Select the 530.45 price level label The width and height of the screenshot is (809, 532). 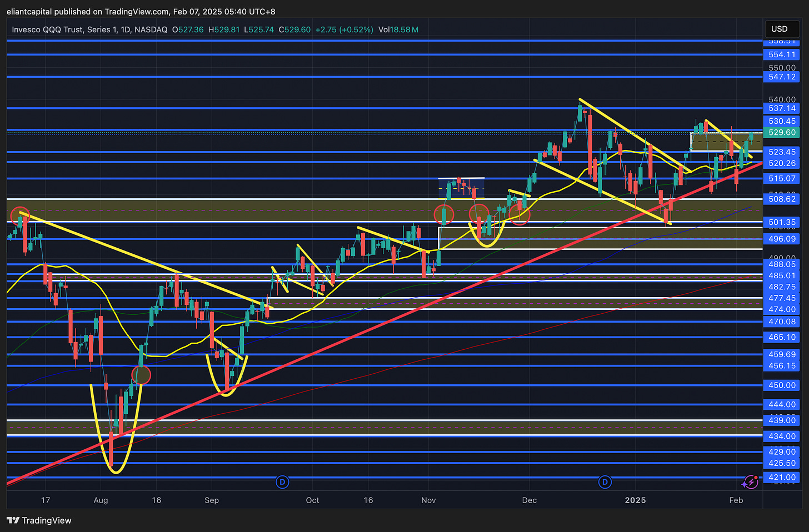pos(782,121)
